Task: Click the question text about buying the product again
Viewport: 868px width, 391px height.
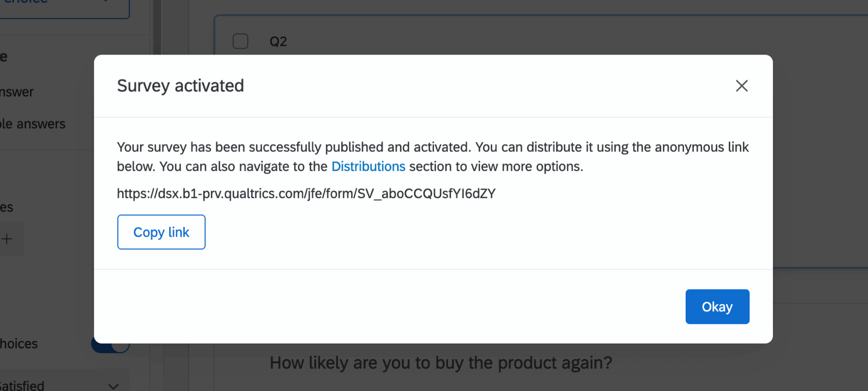Action: coord(440,362)
